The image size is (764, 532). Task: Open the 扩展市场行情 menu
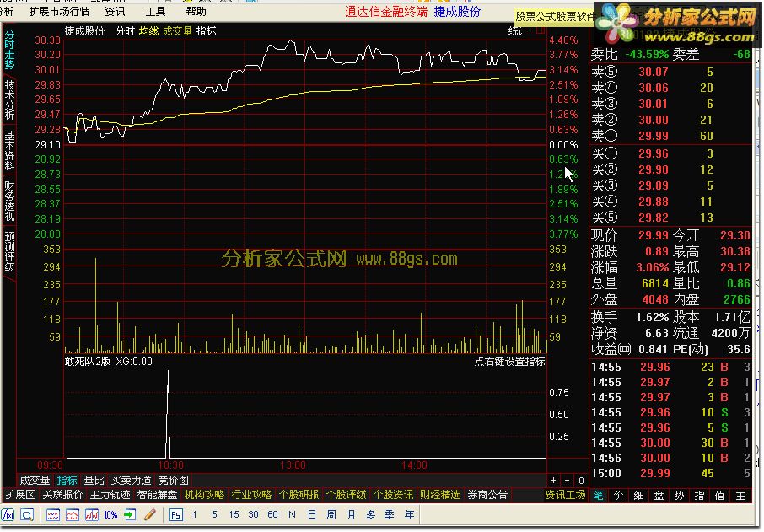(59, 11)
